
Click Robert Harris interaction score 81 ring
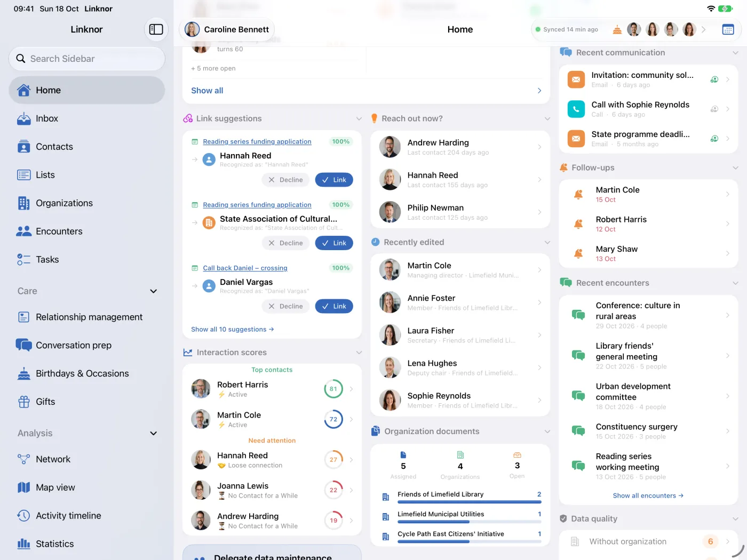click(x=333, y=389)
